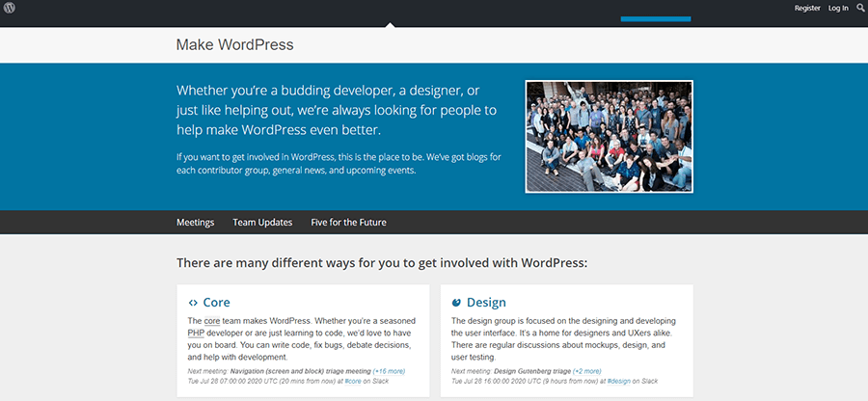Image resolution: width=868 pixels, height=401 pixels.
Task: Show the +2 more Design meetings link
Action: (587, 371)
